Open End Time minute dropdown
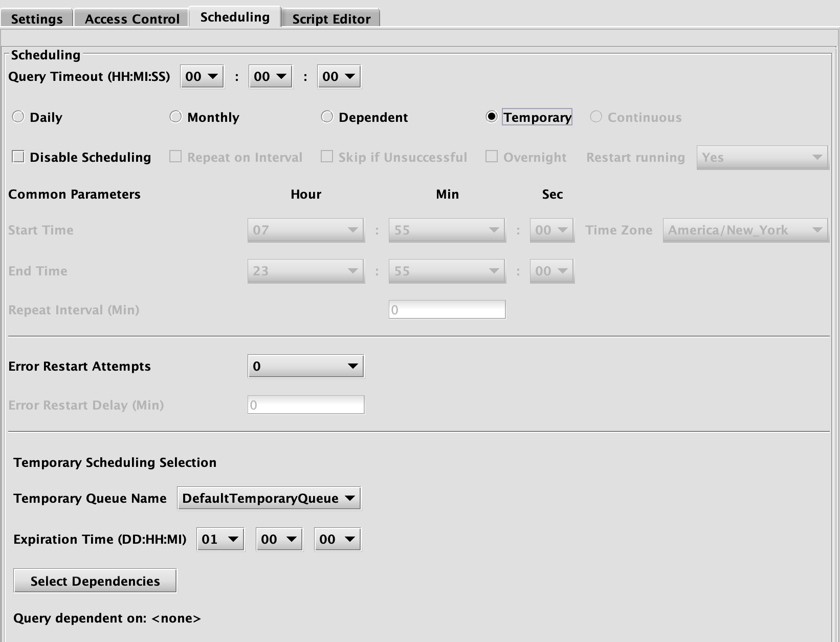The height and width of the screenshot is (642, 840). [447, 271]
